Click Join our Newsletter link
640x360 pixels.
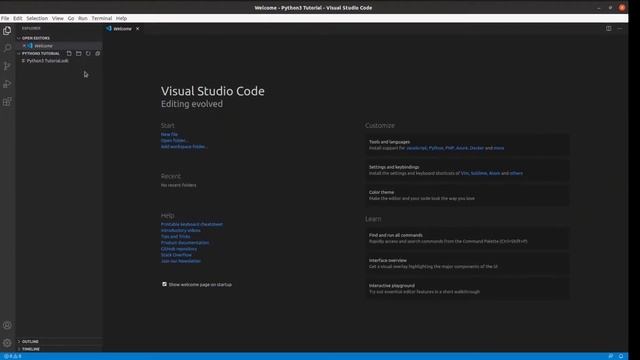[x=180, y=261]
